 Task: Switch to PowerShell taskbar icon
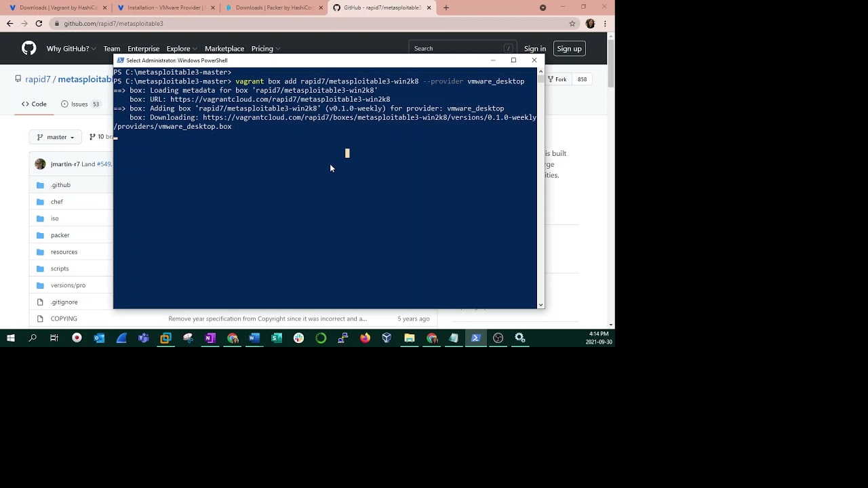coord(476,338)
